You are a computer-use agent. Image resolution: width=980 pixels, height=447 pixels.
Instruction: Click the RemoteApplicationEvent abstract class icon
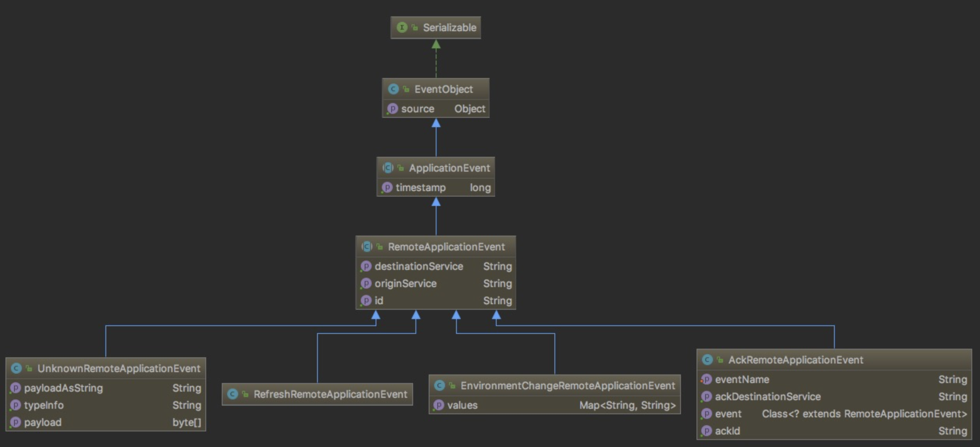(x=367, y=247)
